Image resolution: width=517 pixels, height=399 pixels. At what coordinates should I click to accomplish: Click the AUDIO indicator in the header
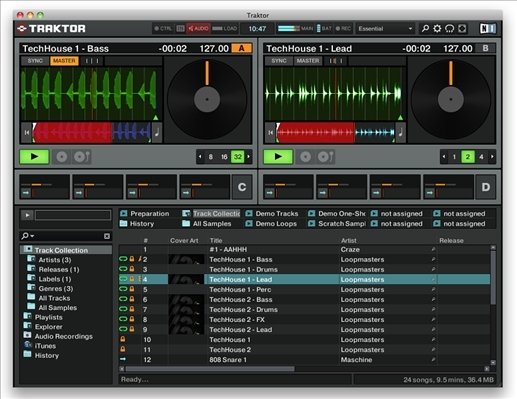pyautogui.click(x=198, y=29)
